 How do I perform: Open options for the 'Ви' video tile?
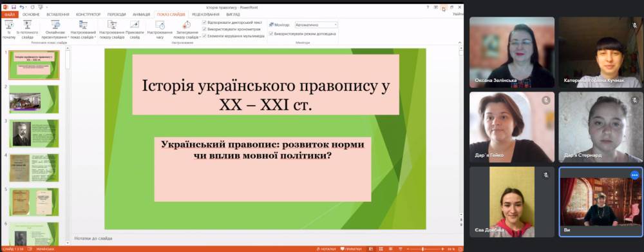coord(635,175)
